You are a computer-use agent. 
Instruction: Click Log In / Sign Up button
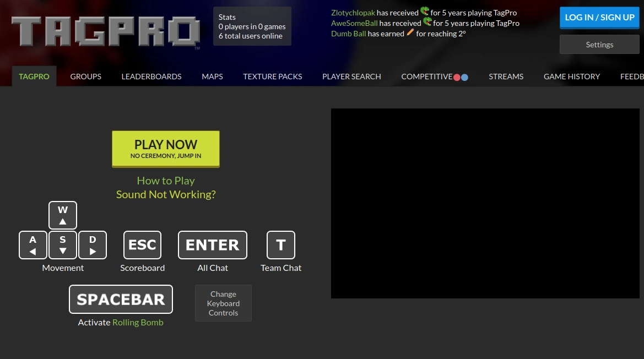pos(599,18)
